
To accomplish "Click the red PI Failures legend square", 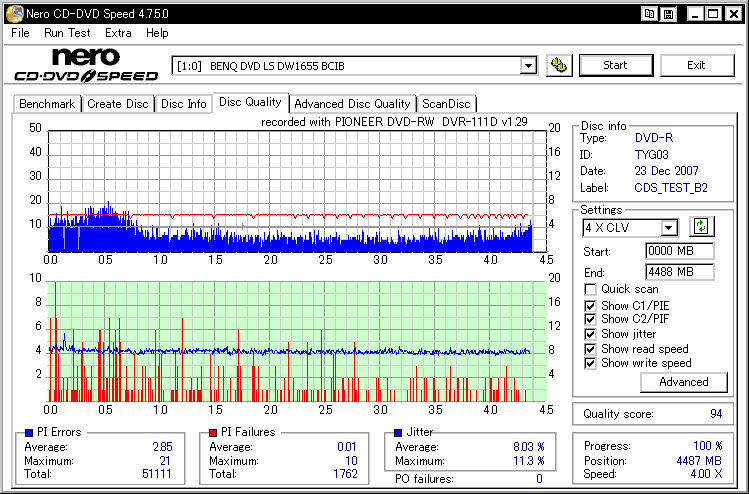I will pyautogui.click(x=213, y=433).
